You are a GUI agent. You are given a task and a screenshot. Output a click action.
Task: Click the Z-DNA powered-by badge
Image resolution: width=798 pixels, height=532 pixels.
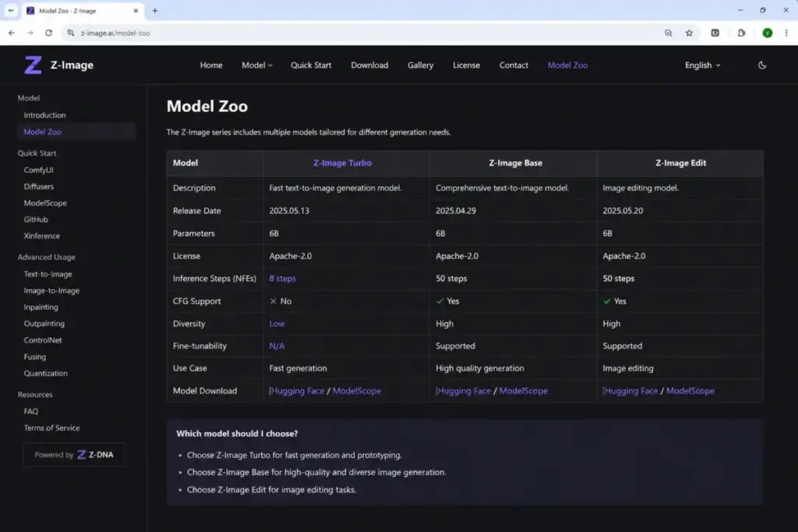tap(74, 455)
